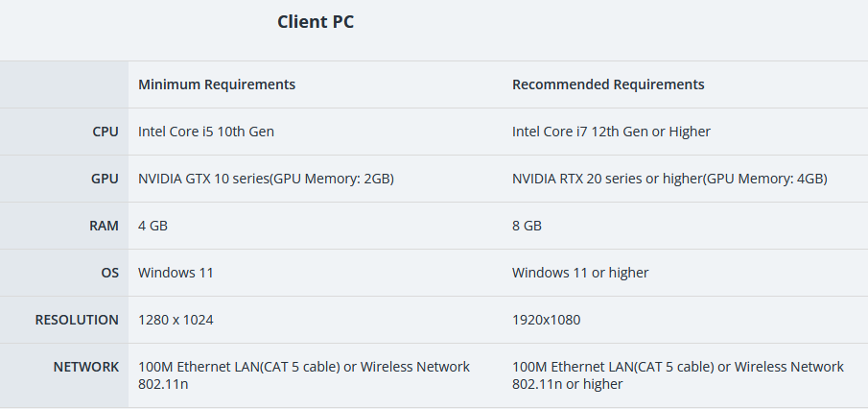The image size is (868, 409).
Task: Select the Minimum Requirements column header
Action: click(x=217, y=84)
